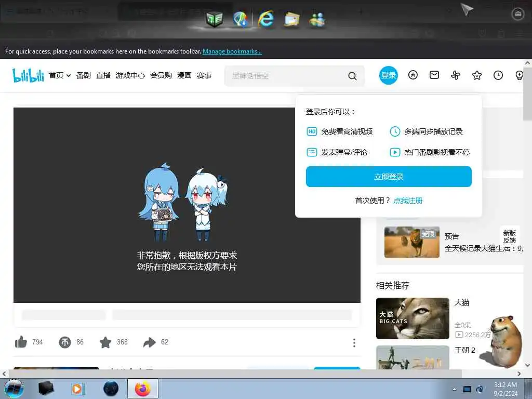Image resolution: width=532 pixels, height=399 pixels.
Task: Open 游戏中心 in the nav bar
Action: click(130, 75)
